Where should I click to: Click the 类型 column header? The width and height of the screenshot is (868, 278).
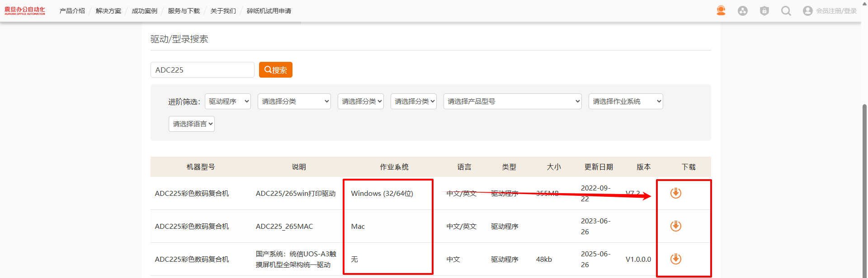509,167
